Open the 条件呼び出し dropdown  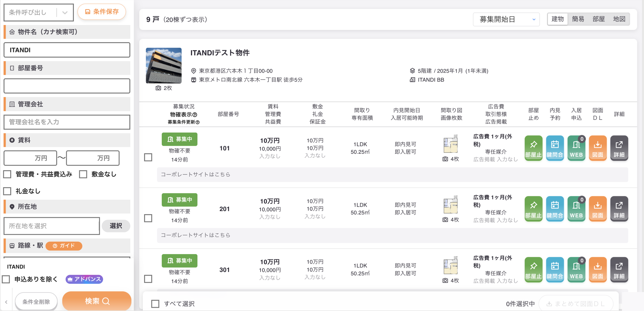pos(38,12)
